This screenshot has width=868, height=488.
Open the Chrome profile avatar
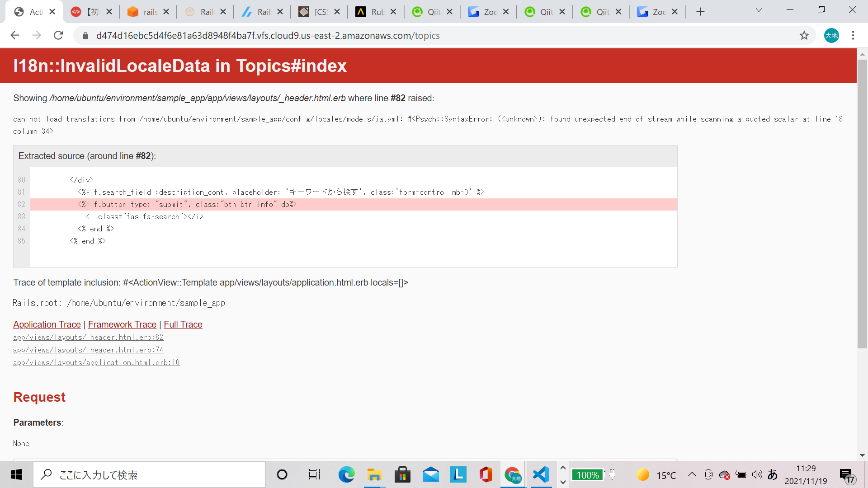click(831, 35)
